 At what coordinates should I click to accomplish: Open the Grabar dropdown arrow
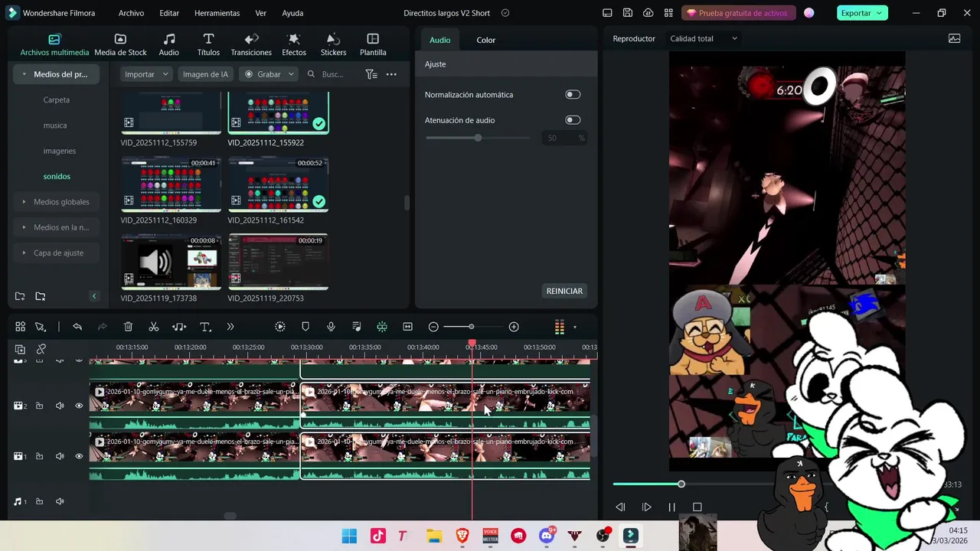[x=291, y=74]
